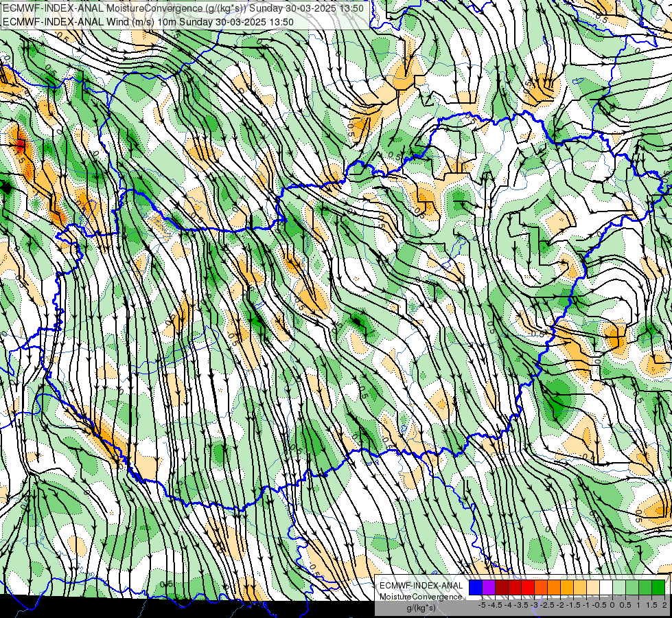
Task: Select the green swatch between 1 and 1.5
Action: 645,587
